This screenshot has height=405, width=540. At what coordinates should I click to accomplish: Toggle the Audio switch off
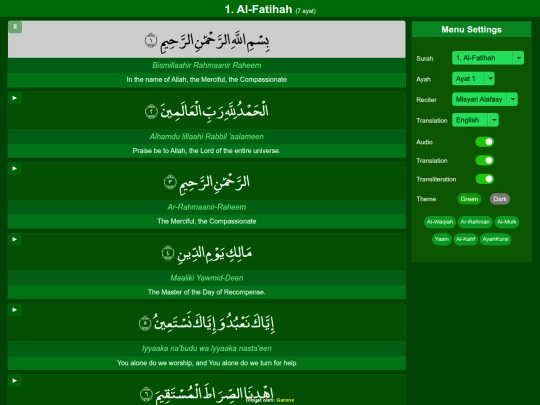click(x=485, y=142)
